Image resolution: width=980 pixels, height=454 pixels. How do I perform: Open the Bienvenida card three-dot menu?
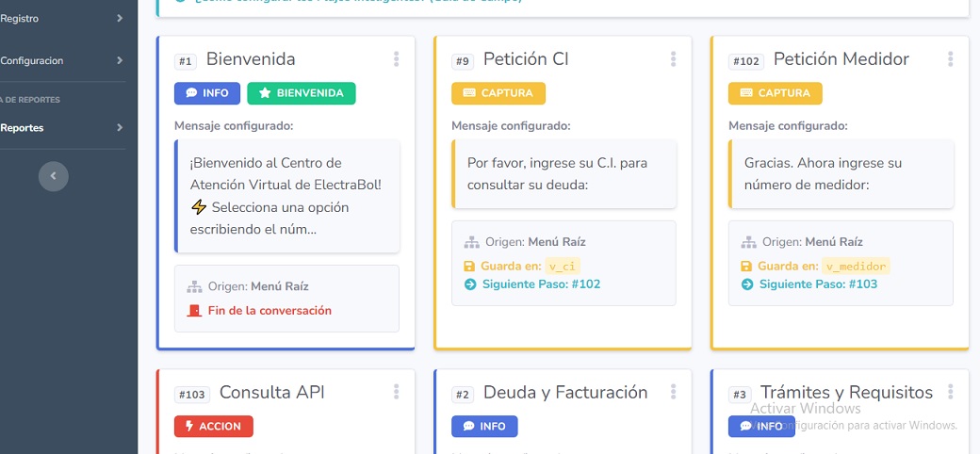(397, 59)
